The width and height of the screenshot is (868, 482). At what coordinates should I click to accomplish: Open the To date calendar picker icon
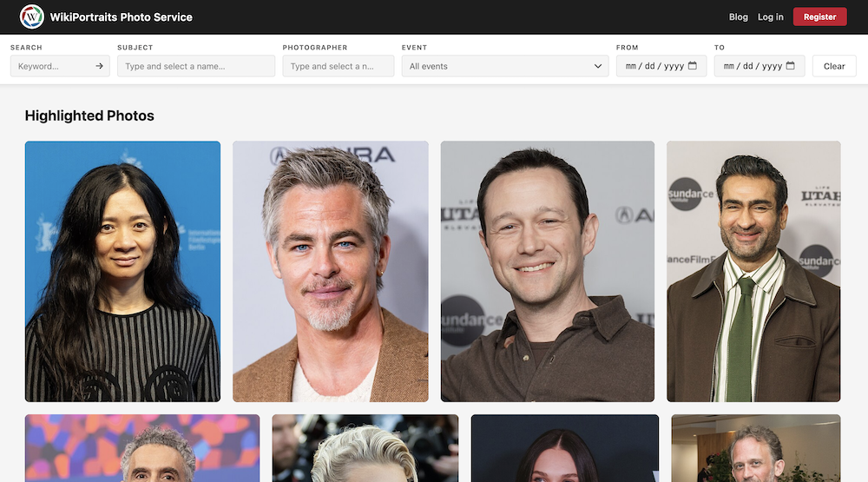point(790,65)
